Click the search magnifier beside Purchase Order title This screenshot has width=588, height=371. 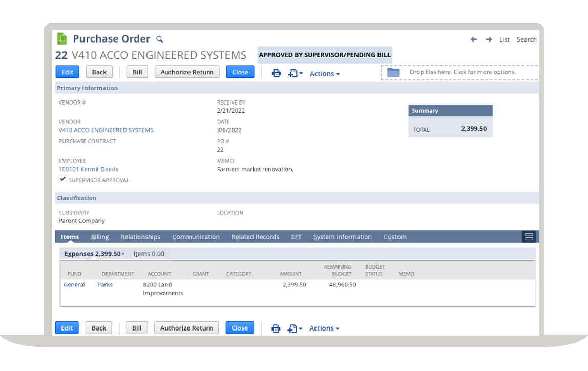tap(159, 39)
